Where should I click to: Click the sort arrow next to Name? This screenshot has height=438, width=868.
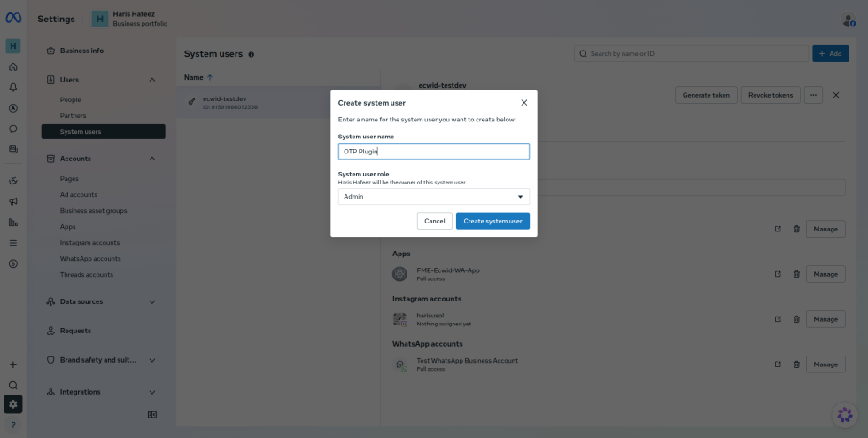pos(210,78)
